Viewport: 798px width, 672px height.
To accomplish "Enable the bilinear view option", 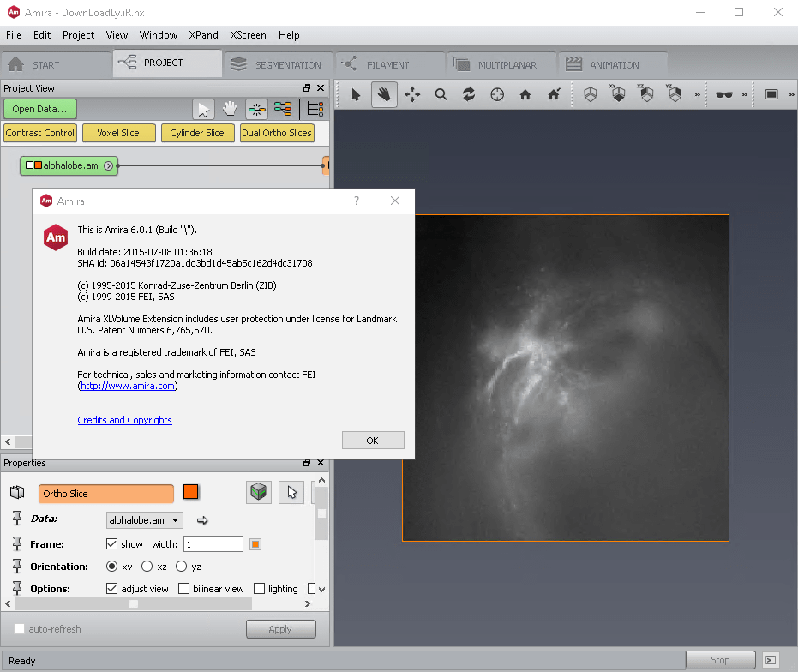I will point(184,589).
